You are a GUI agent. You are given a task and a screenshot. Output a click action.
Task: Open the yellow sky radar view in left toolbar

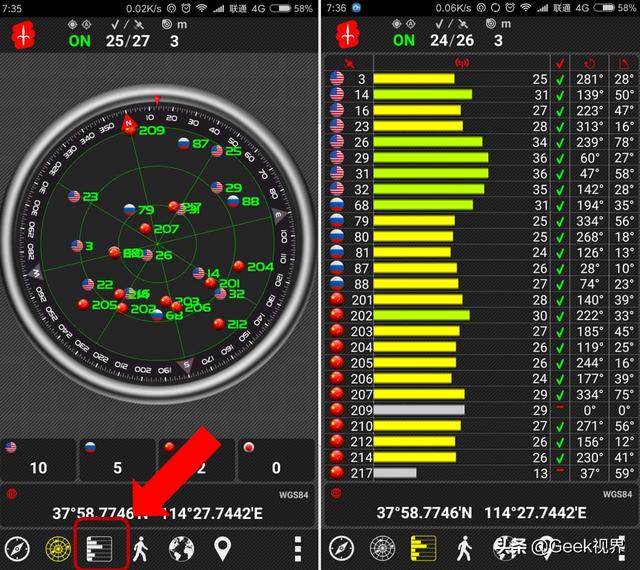[x=58, y=547]
